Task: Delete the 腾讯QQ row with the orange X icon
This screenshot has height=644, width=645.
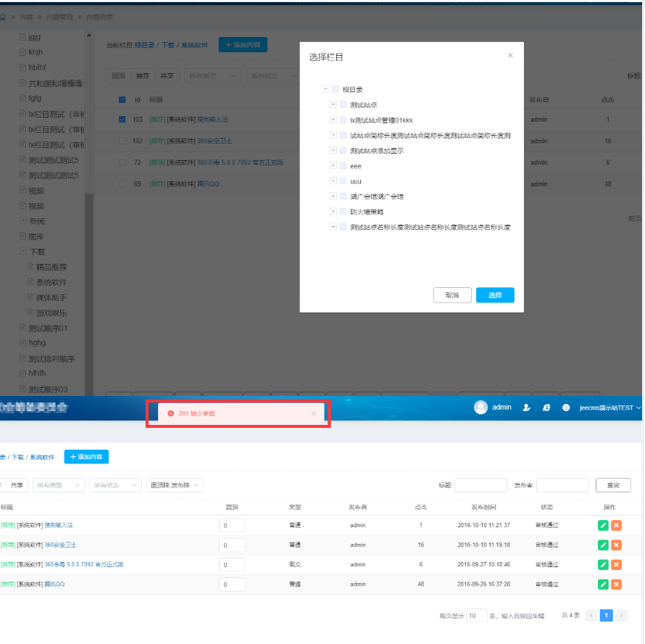Action: click(x=616, y=585)
